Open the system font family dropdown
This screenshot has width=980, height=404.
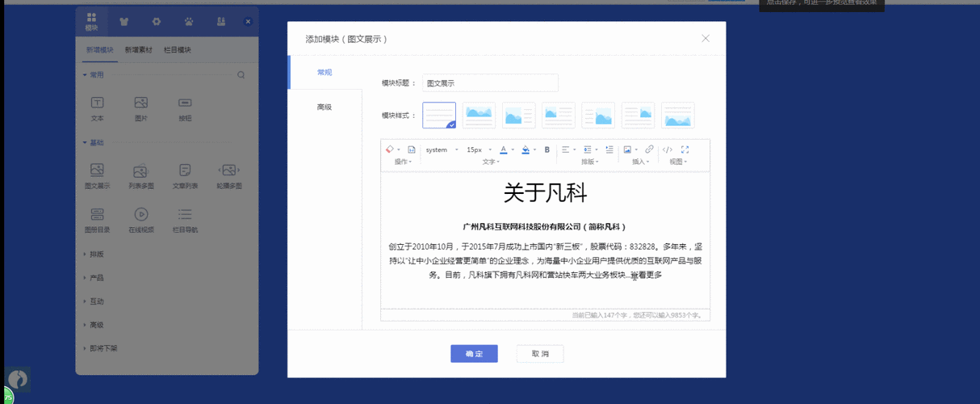click(x=442, y=149)
